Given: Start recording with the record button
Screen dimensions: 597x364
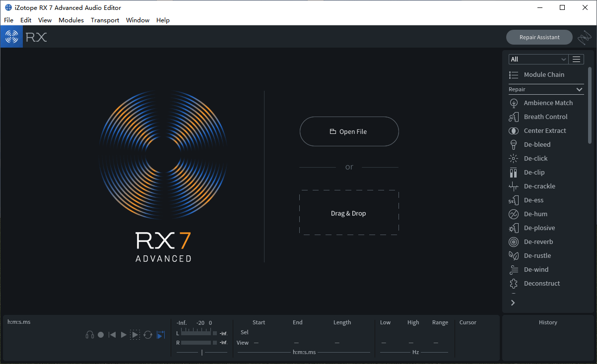Looking at the screenshot, I should coord(101,335).
